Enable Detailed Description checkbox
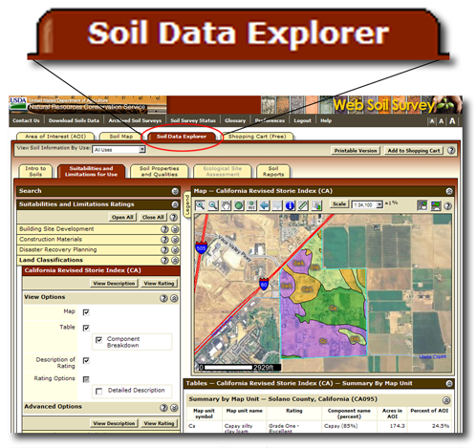Viewport: 476px width, 448px height. coord(99,391)
